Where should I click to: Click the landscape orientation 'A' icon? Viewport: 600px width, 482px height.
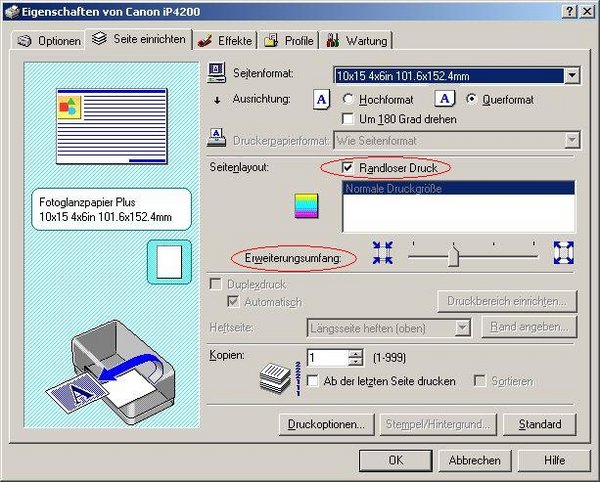tap(445, 99)
